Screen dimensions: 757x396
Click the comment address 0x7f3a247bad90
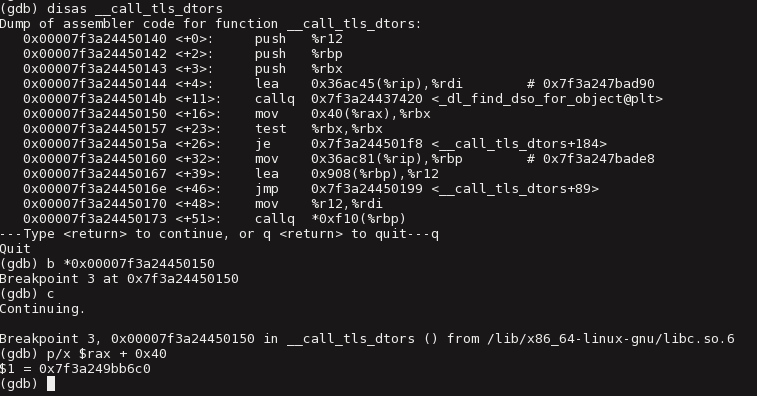click(599, 84)
